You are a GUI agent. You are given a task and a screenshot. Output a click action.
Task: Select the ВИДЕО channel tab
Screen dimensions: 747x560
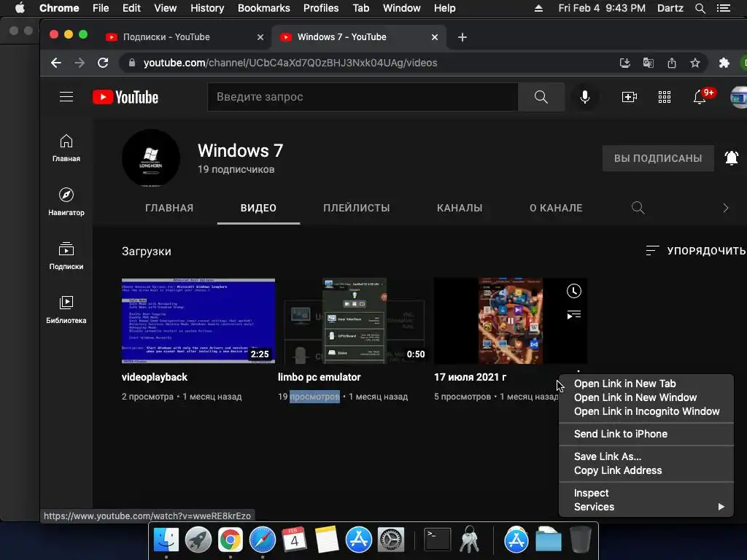[x=258, y=208]
